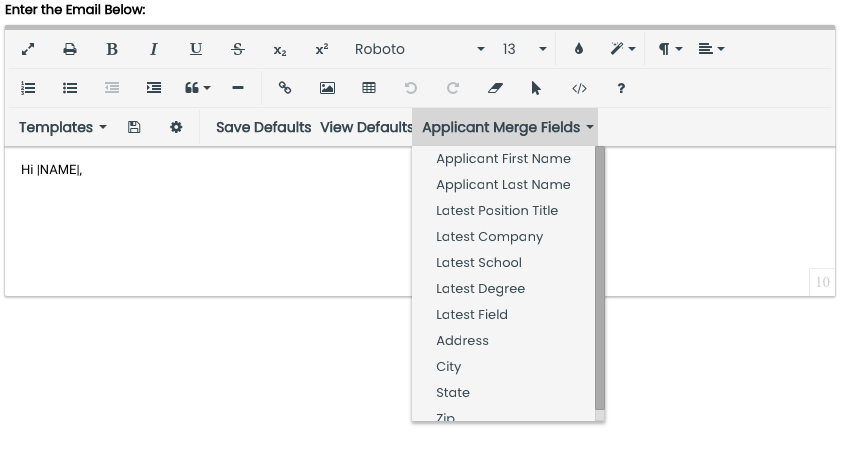Open the font size 13 dropdown

point(524,49)
